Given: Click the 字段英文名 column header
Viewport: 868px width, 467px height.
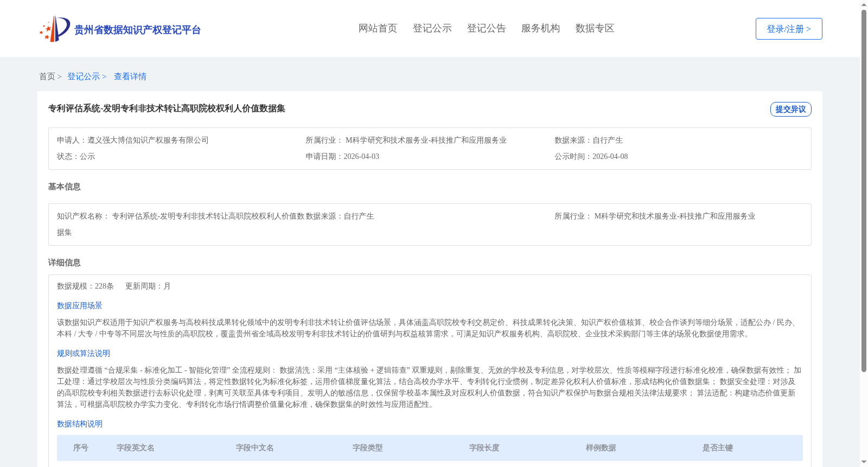Looking at the screenshot, I should click(136, 447).
